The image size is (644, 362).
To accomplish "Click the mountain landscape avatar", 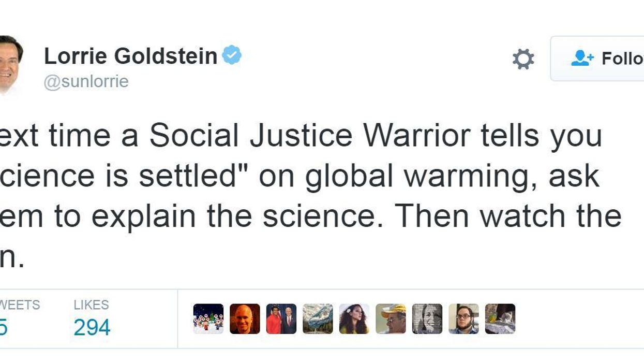I will click(x=318, y=318).
